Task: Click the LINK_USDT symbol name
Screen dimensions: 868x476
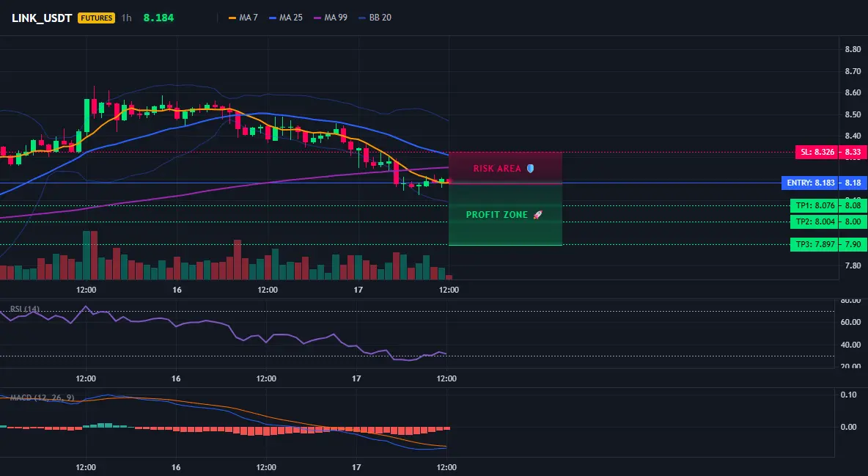Action: [x=42, y=18]
